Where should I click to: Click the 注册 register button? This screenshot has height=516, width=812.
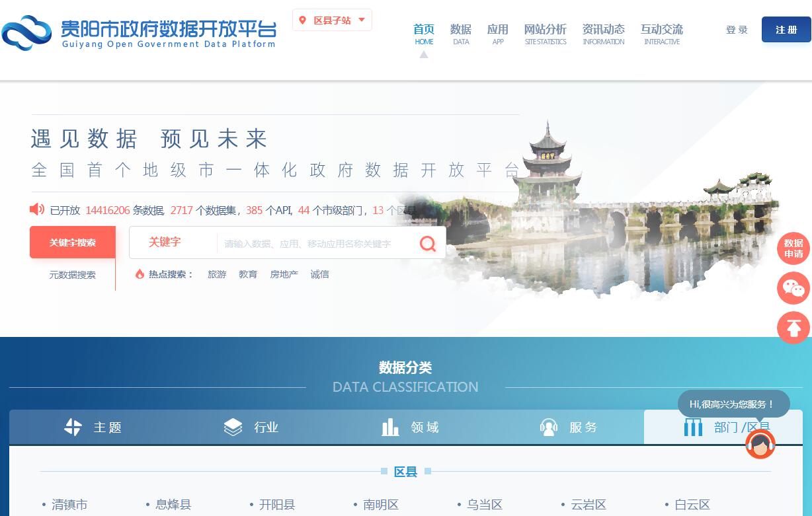tap(786, 30)
